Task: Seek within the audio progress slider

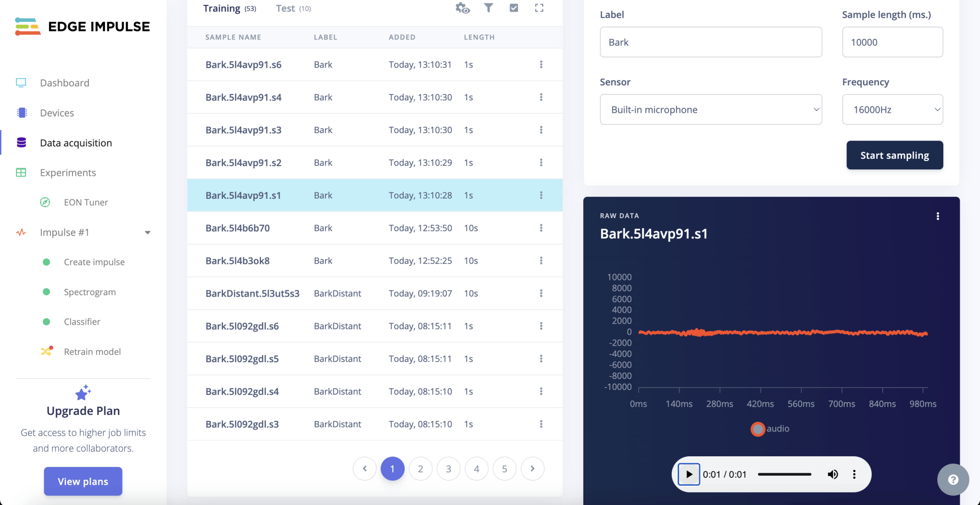Action: 785,474
